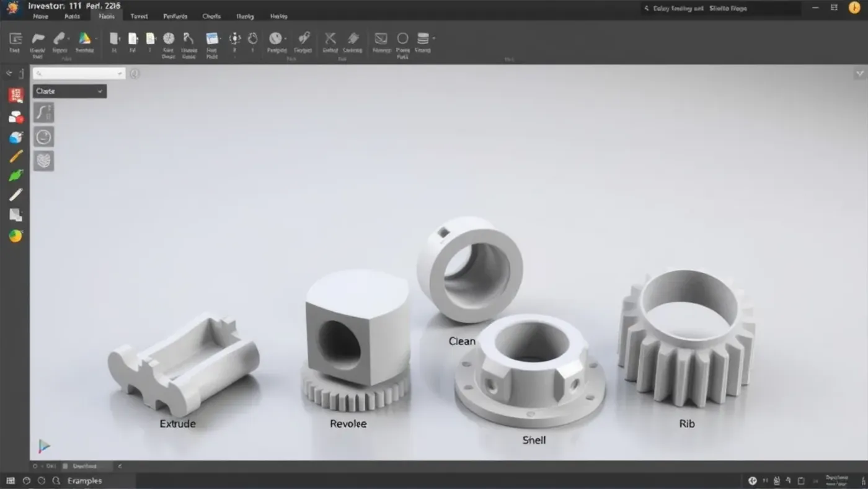Open the Windows Start button on taskbar
Screen dimensions: 868x489
click(x=11, y=481)
